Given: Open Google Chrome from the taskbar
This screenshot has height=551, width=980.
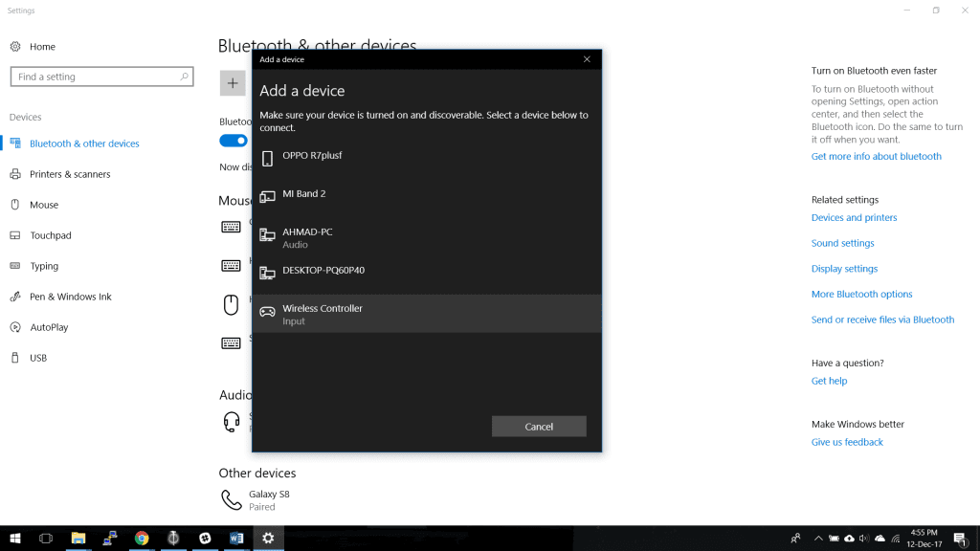Looking at the screenshot, I should coord(142,539).
